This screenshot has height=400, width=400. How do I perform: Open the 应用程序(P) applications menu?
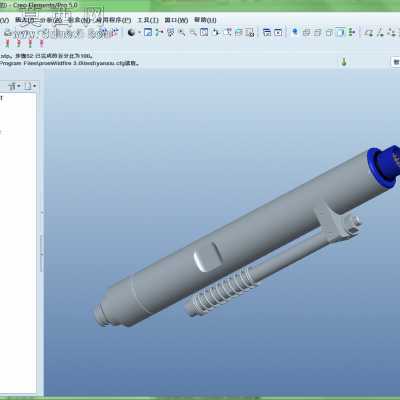113,20
